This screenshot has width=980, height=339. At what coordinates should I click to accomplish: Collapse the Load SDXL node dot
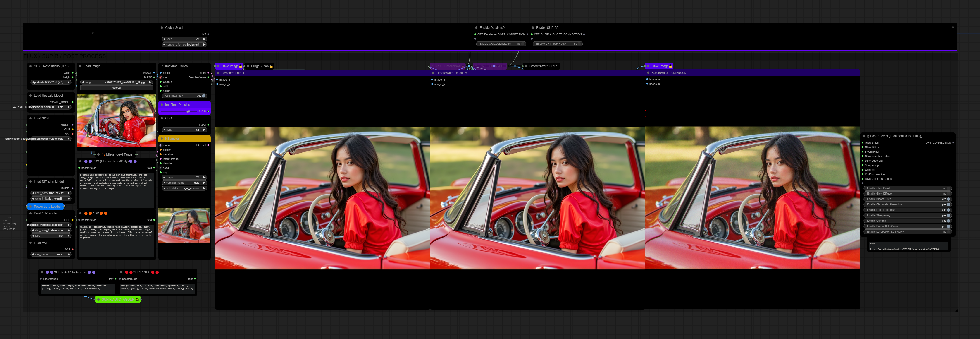click(x=31, y=118)
